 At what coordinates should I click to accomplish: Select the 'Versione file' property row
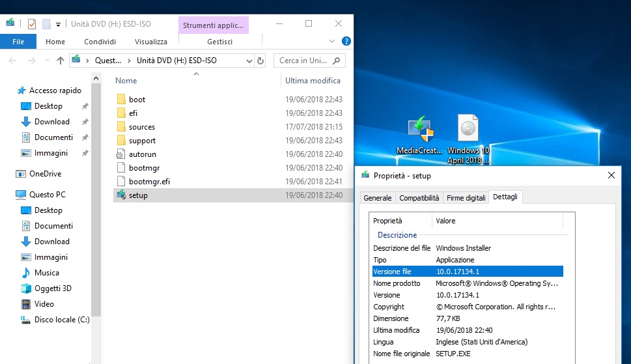click(x=468, y=272)
